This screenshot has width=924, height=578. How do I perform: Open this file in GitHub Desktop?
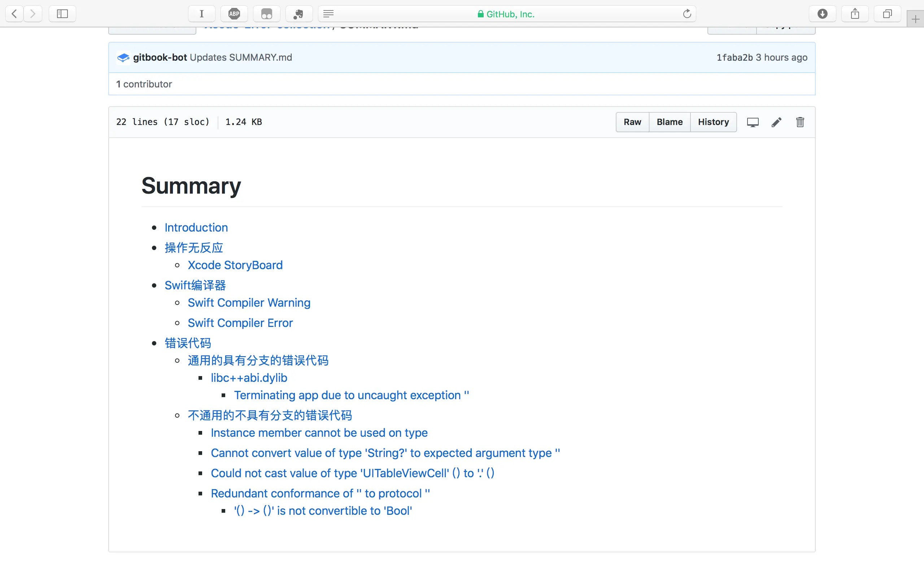[753, 122]
